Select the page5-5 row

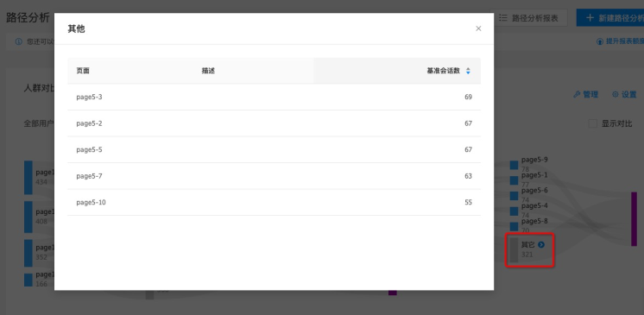[274, 149]
